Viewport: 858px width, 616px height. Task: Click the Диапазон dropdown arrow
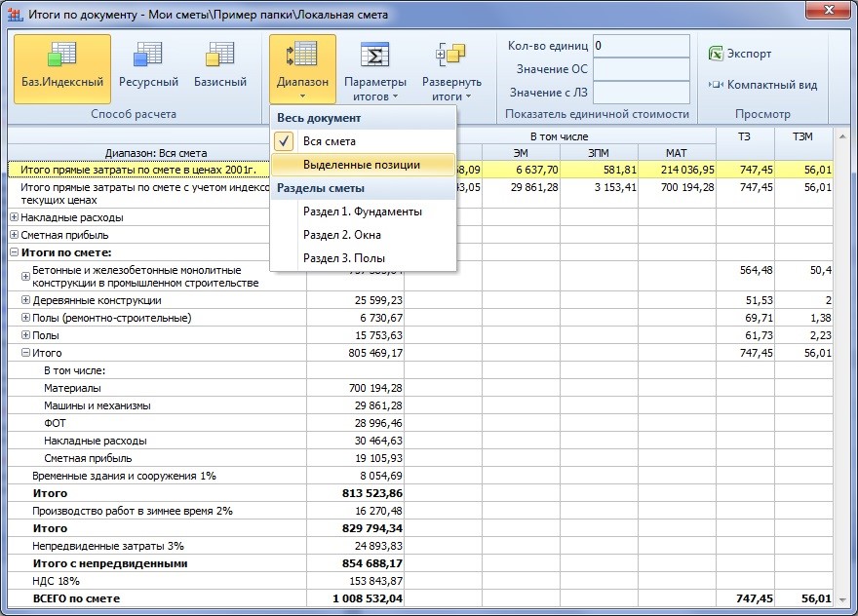click(x=302, y=96)
